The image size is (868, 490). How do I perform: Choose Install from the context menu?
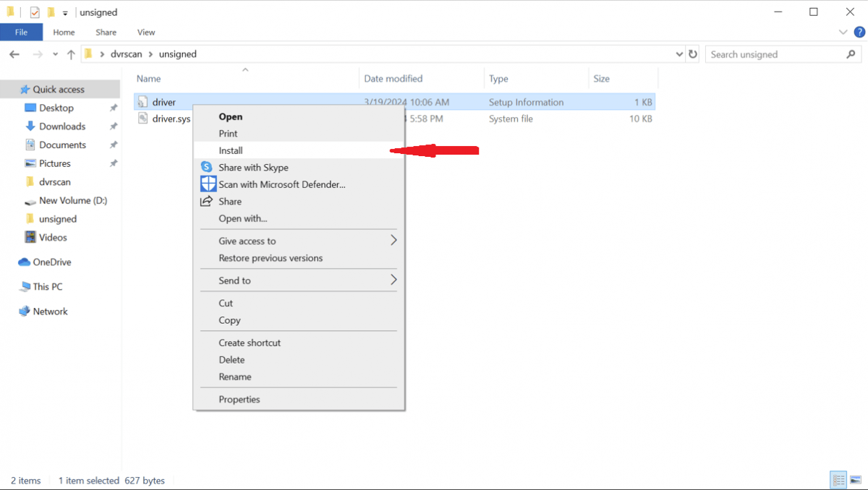(298, 150)
